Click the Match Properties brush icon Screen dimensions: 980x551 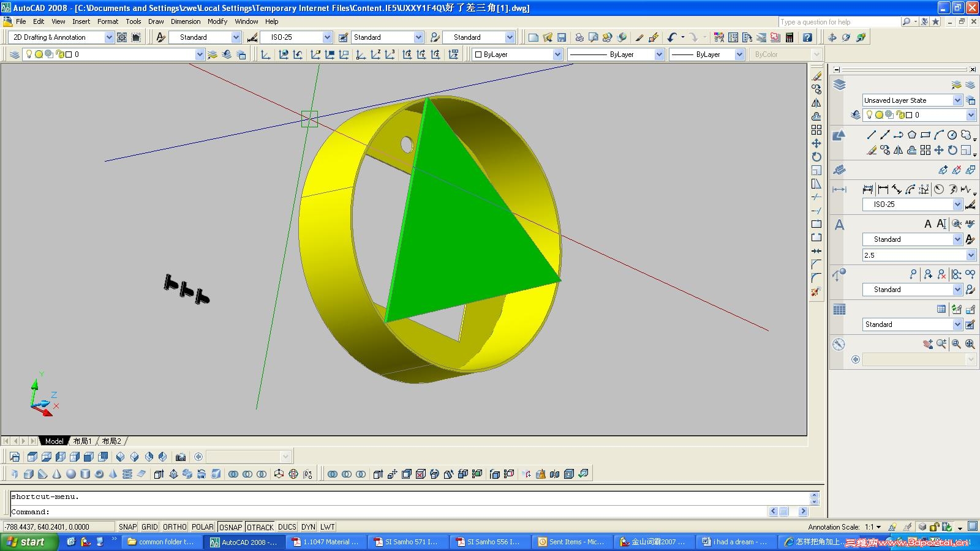tap(639, 37)
